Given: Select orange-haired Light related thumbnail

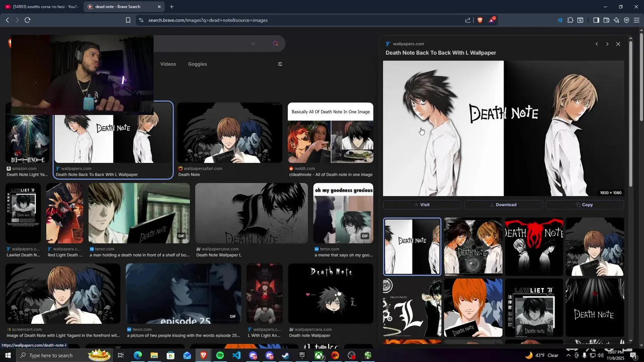Looking at the screenshot, I should point(473,308).
